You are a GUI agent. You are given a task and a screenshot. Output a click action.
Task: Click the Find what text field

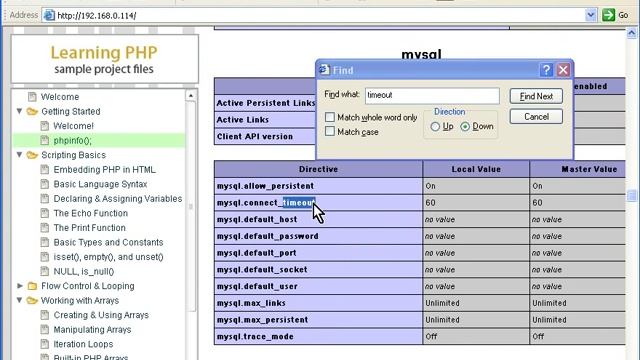(x=432, y=95)
